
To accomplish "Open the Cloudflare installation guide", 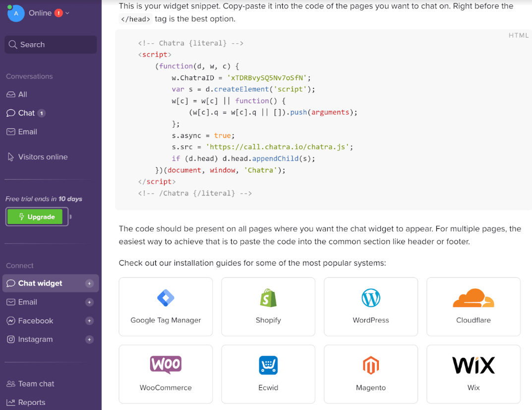I will tap(473, 307).
